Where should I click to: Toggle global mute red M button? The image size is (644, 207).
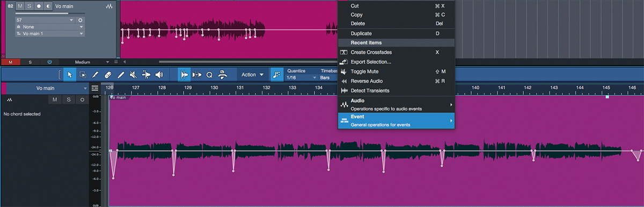pyautogui.click(x=10, y=62)
